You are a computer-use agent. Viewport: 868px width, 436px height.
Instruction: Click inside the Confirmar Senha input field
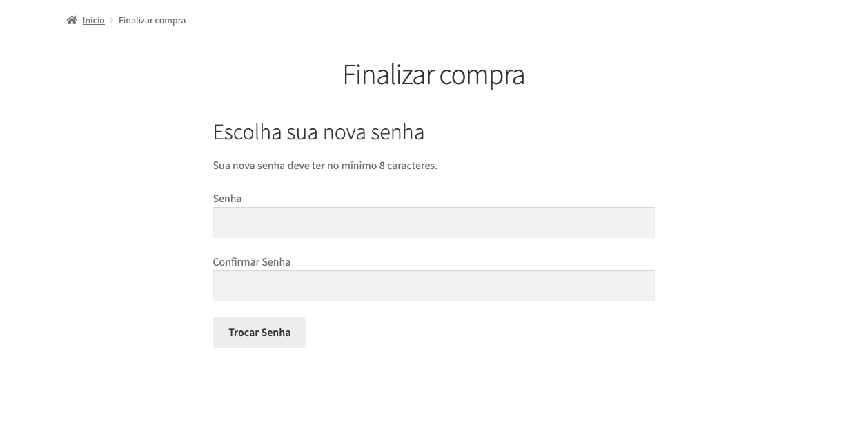point(433,285)
